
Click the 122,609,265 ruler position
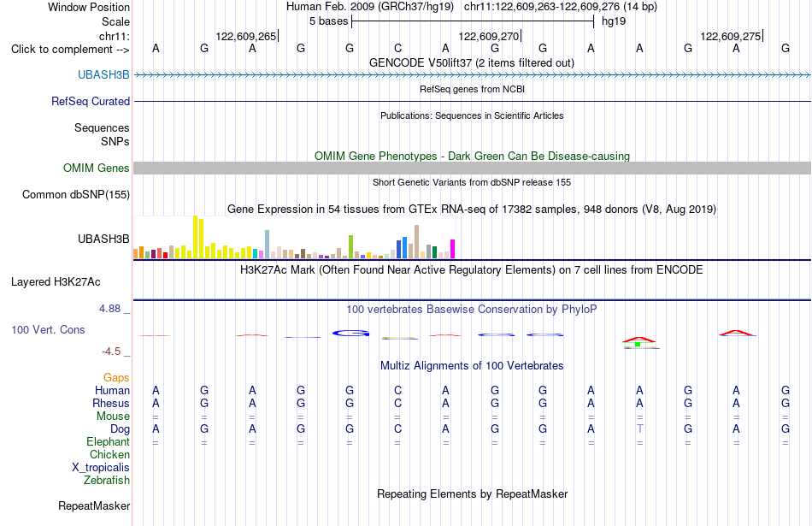click(246, 36)
